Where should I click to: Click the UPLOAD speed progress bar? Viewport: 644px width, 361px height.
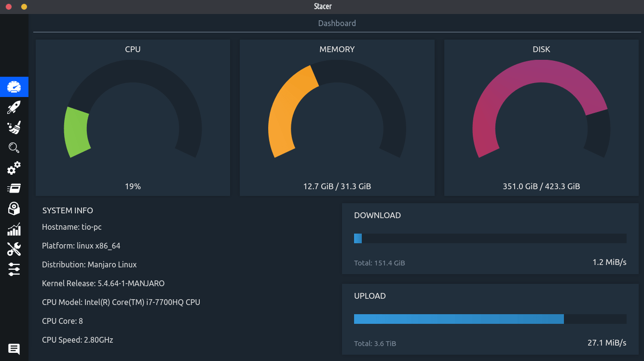490,319
